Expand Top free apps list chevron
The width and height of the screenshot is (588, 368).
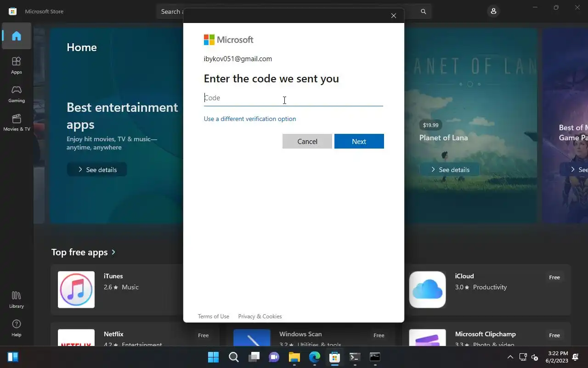[113, 252]
